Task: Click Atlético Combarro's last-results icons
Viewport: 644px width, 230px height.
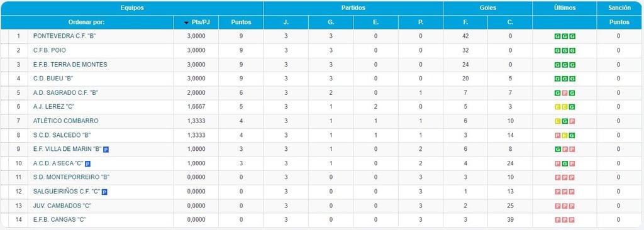Action: pyautogui.click(x=565, y=121)
